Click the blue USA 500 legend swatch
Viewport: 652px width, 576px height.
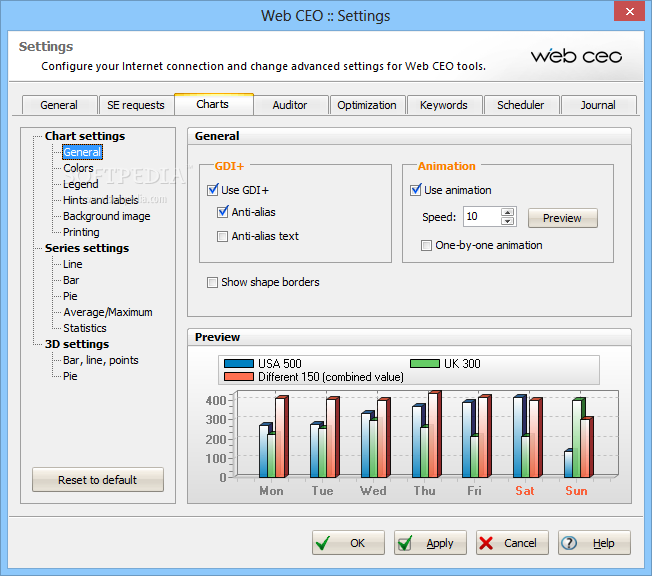click(x=239, y=363)
